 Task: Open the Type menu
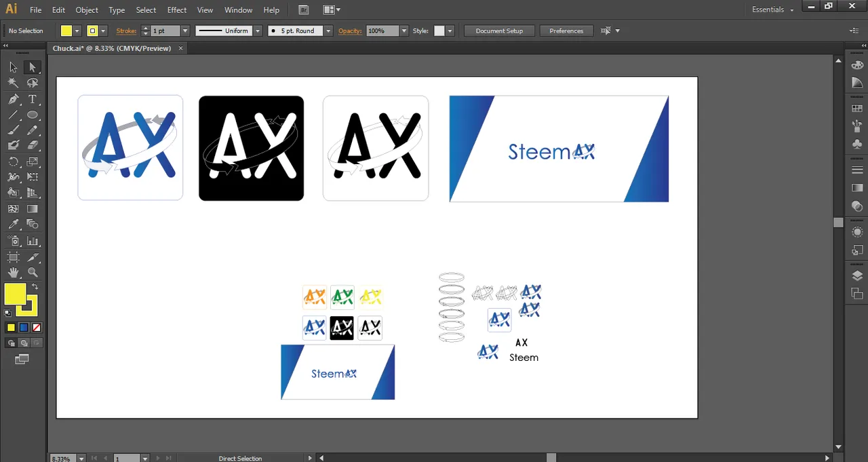tap(117, 10)
